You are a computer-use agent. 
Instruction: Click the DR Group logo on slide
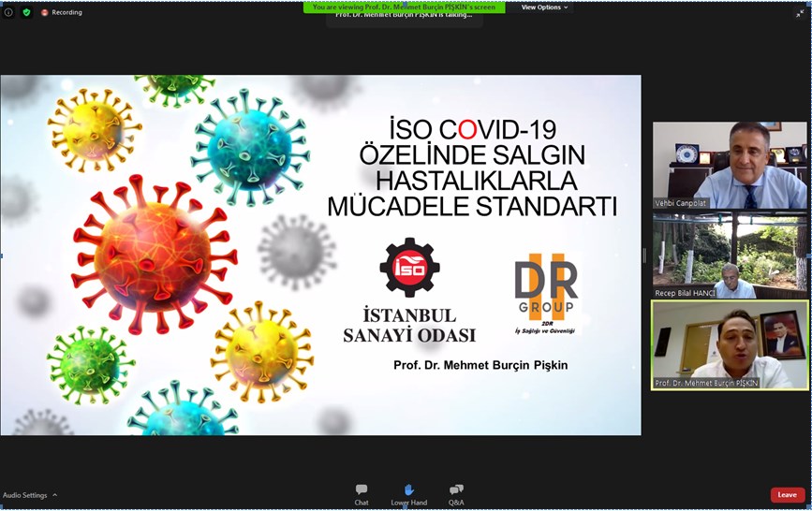pos(546,293)
